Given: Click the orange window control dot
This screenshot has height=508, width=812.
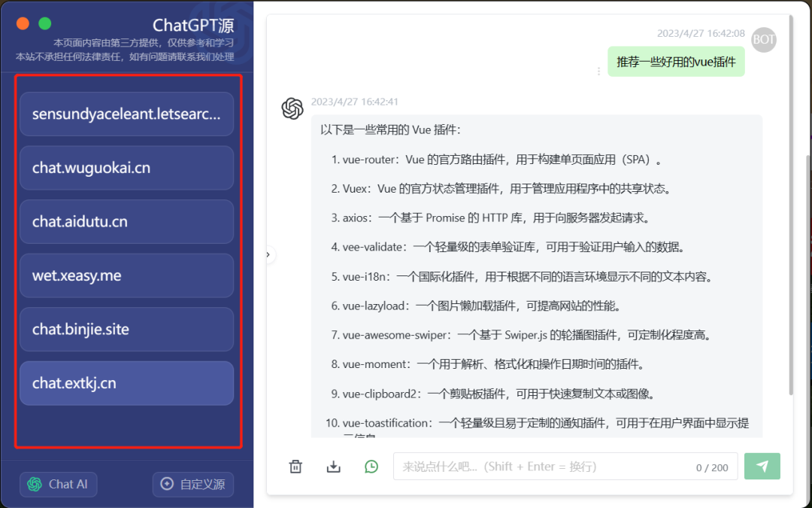Looking at the screenshot, I should pos(23,24).
